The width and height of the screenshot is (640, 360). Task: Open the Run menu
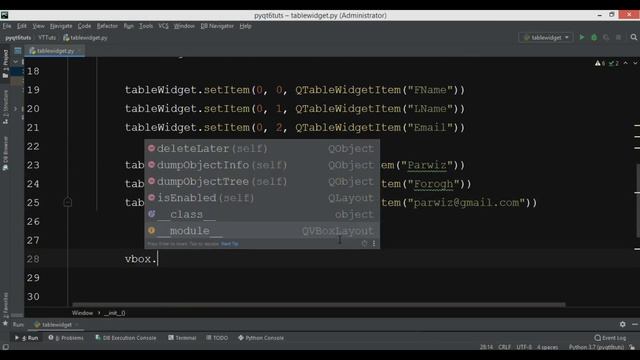pyautogui.click(x=128, y=26)
